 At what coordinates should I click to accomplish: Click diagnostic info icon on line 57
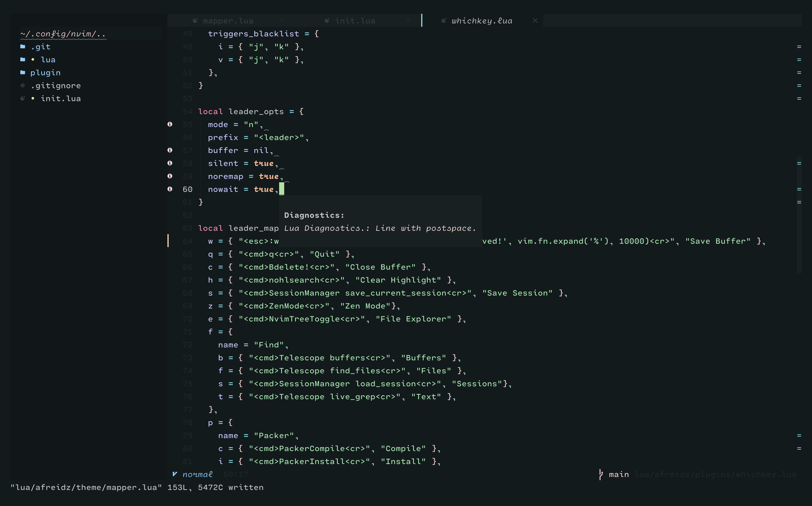pos(170,150)
